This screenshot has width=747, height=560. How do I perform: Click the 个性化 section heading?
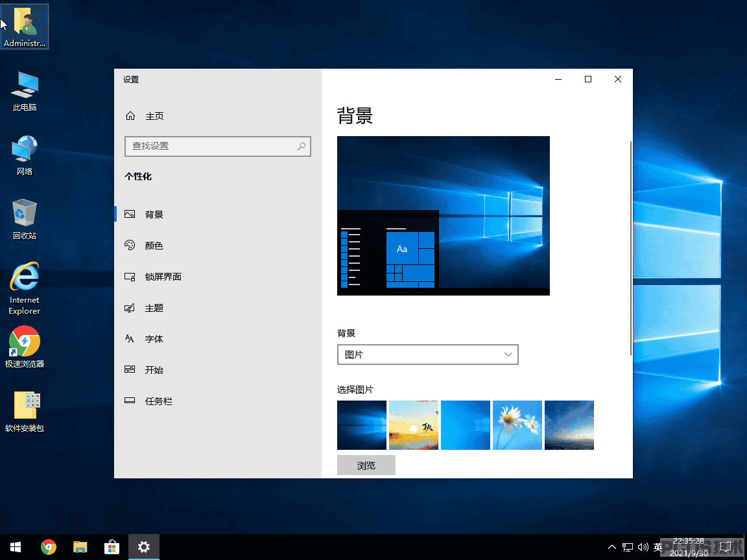[x=138, y=177]
